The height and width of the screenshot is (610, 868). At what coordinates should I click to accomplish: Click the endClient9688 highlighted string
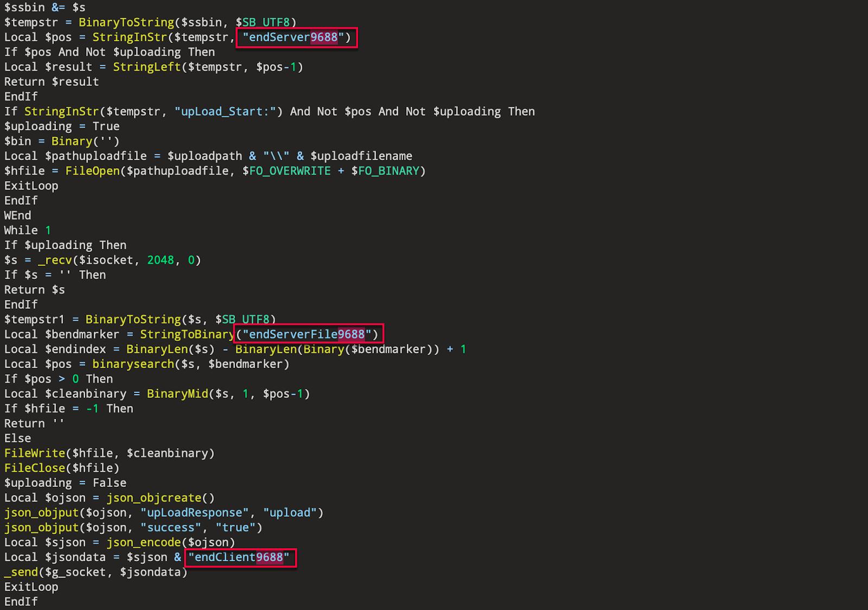(x=239, y=557)
